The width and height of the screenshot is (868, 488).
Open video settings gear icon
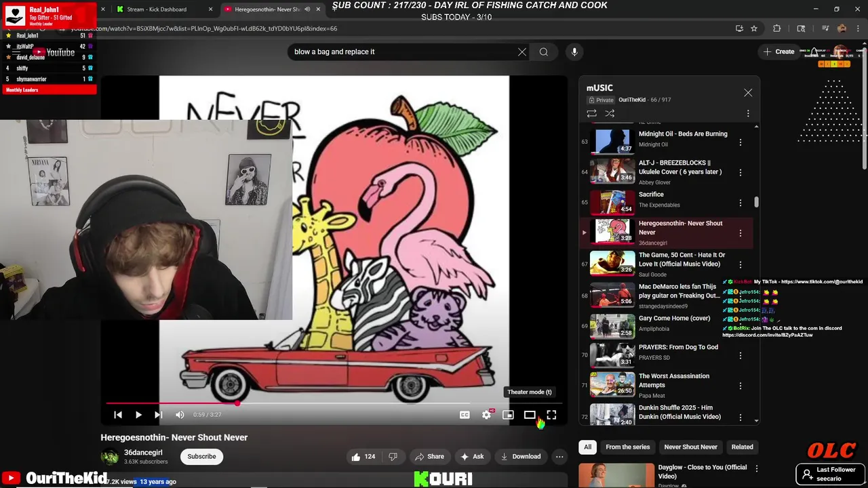(x=486, y=415)
